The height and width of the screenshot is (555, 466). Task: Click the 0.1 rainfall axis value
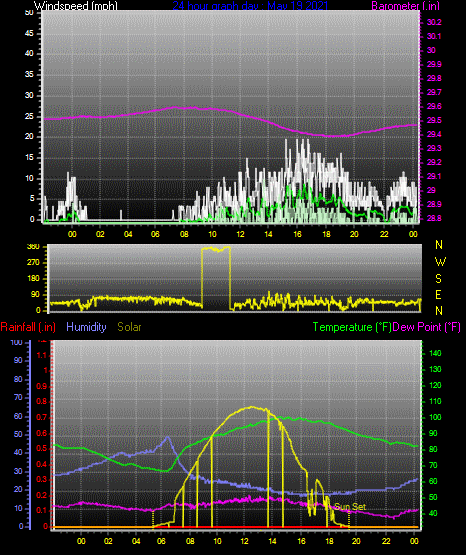click(42, 511)
